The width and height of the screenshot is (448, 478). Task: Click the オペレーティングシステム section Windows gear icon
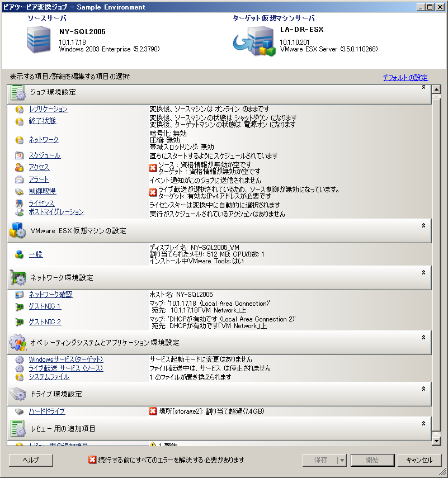(18, 342)
